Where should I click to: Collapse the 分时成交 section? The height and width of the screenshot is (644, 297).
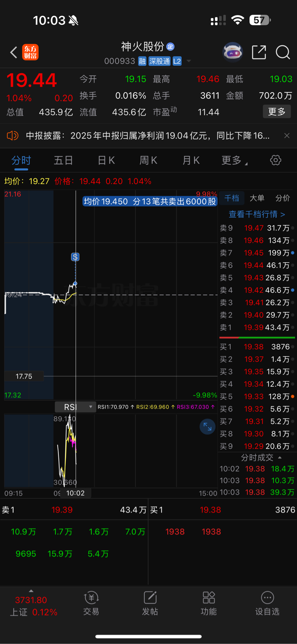pos(261,458)
